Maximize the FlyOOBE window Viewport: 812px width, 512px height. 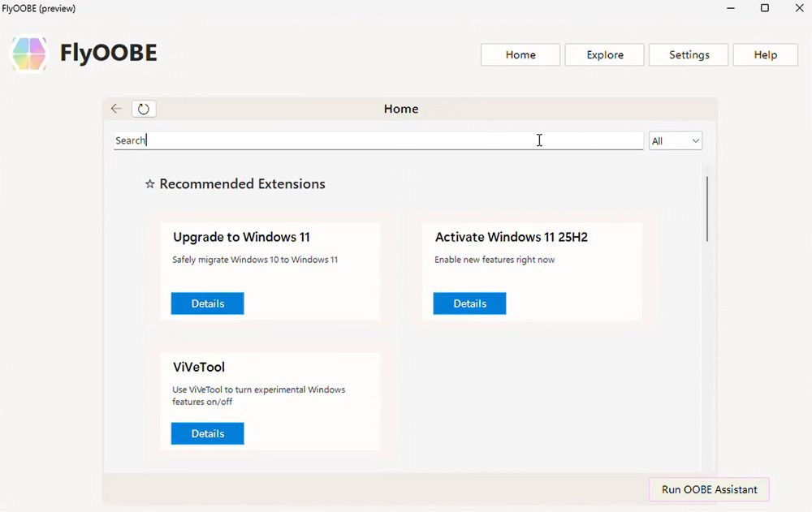coord(764,8)
